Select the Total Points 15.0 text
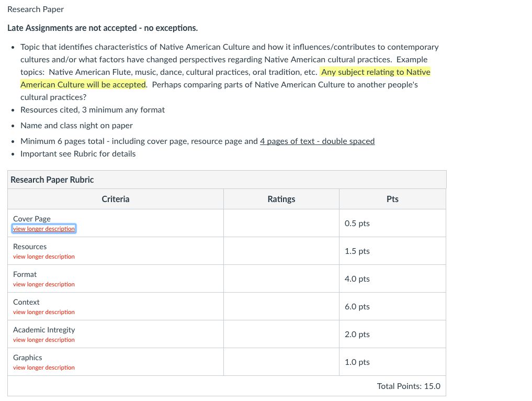Image resolution: width=532 pixels, height=401 pixels. pos(409,386)
